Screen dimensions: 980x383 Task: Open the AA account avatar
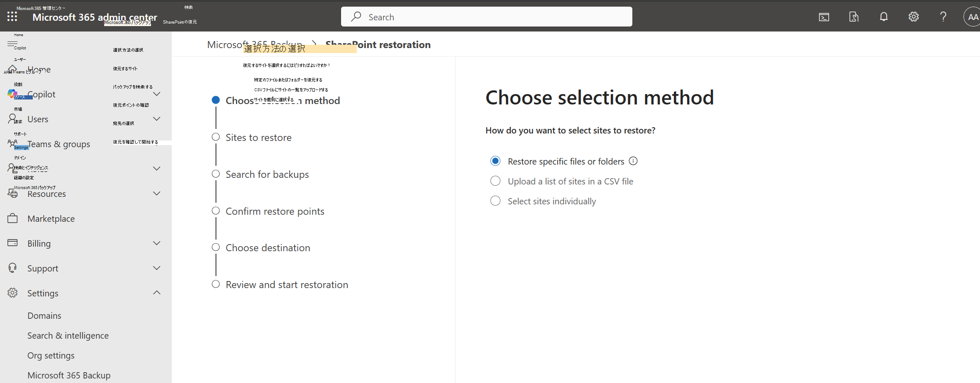(972, 17)
